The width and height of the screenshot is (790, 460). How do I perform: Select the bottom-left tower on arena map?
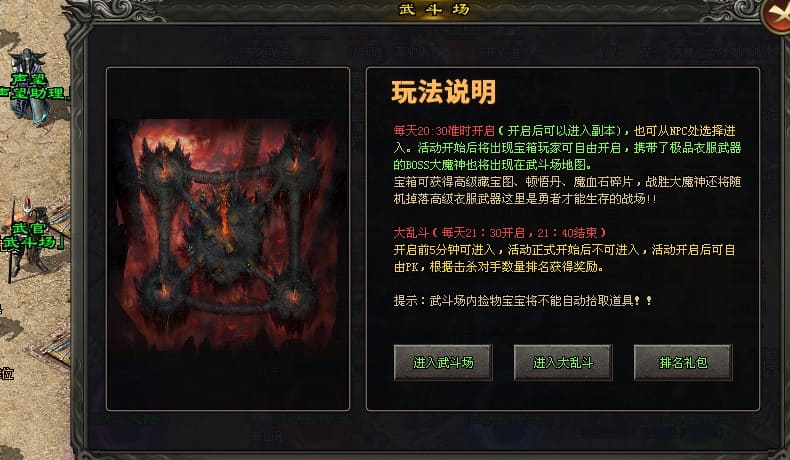(x=162, y=290)
